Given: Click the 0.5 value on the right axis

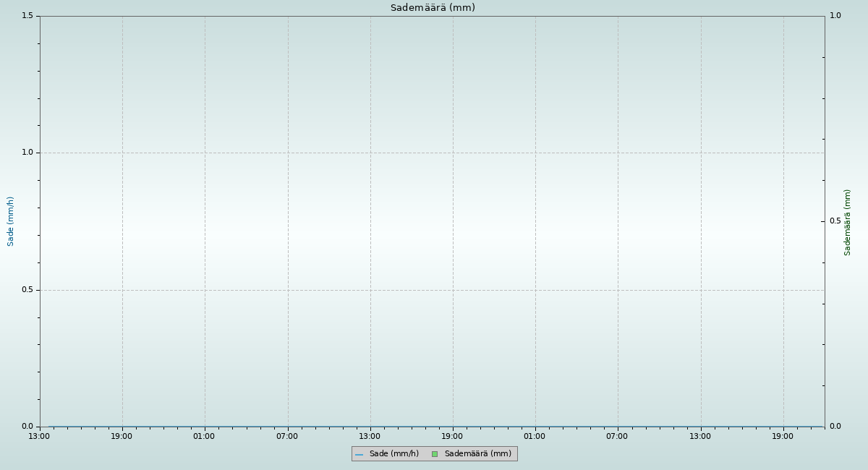Looking at the screenshot, I should point(835,221).
